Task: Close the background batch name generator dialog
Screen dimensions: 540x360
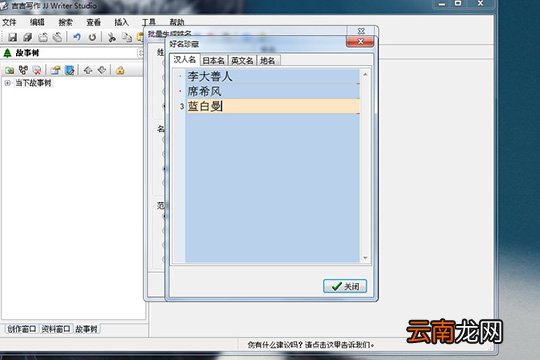Action: (x=361, y=31)
